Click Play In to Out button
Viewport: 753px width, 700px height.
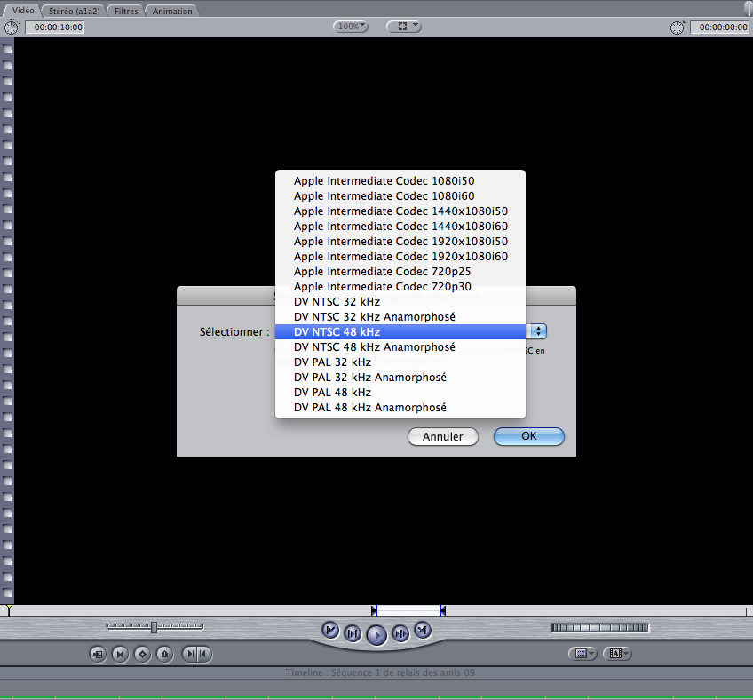[x=353, y=633]
